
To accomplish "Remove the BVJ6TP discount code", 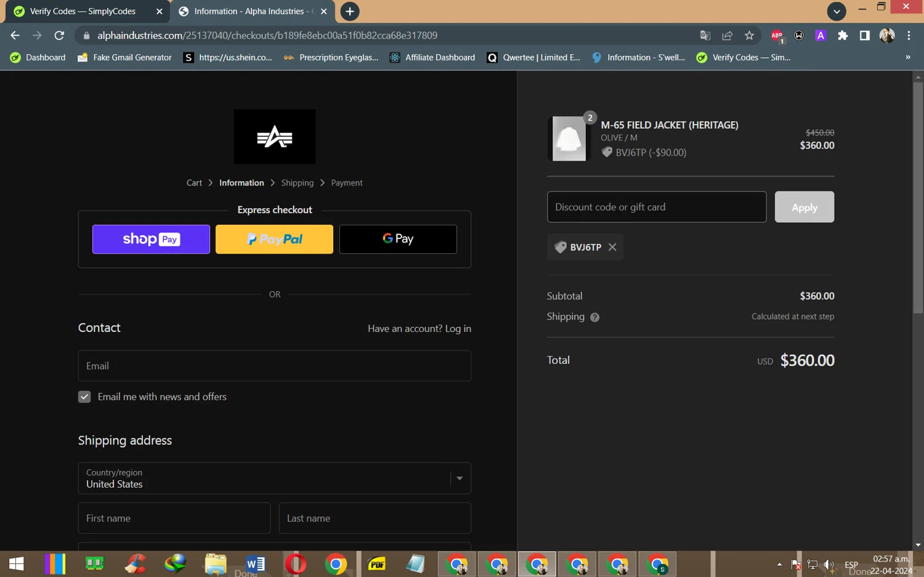I will [612, 247].
